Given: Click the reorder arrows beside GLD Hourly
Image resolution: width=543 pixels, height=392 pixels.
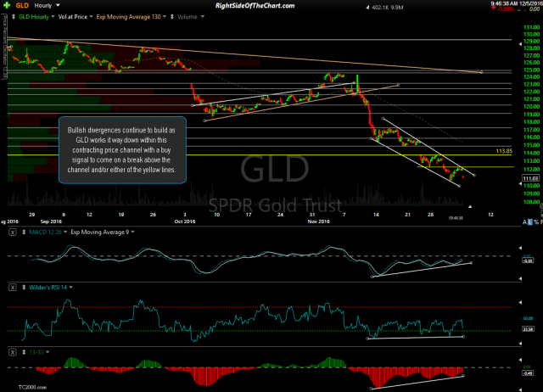Looking at the screenshot, I should coord(14,17).
